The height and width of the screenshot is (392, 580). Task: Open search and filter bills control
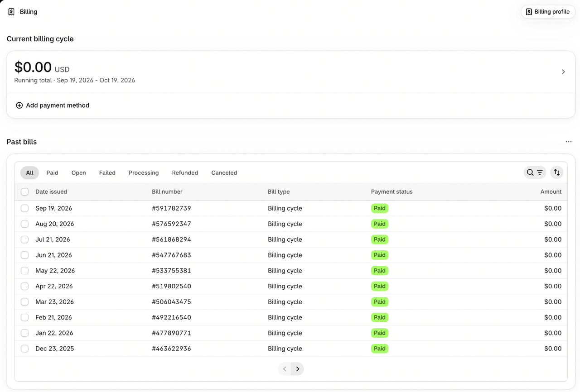point(535,172)
